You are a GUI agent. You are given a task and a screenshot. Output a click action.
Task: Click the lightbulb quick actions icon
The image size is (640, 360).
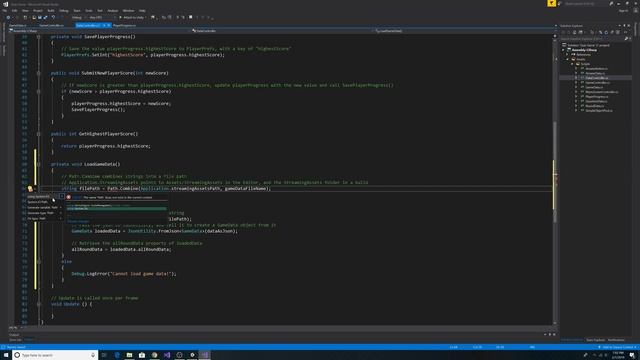(30, 189)
